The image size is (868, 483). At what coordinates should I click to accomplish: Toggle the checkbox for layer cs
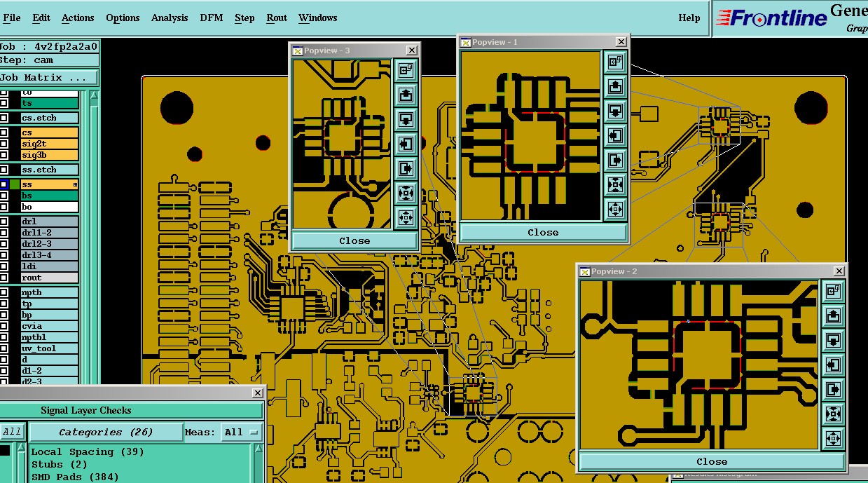[x=4, y=132]
